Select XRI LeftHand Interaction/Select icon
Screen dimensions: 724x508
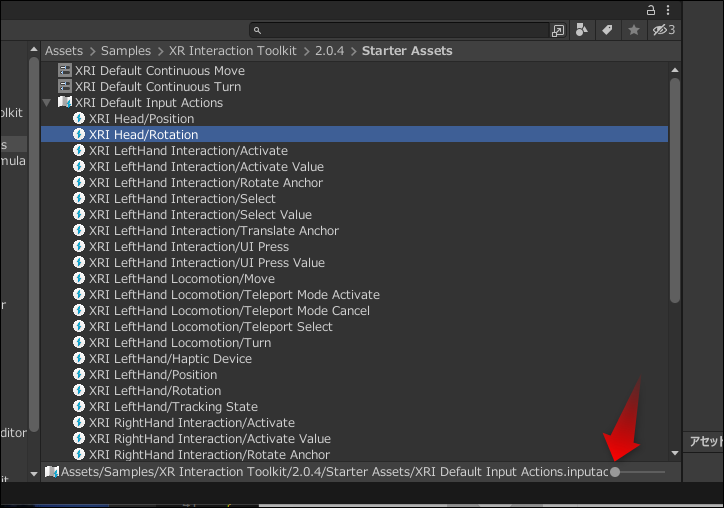pyautogui.click(x=79, y=198)
